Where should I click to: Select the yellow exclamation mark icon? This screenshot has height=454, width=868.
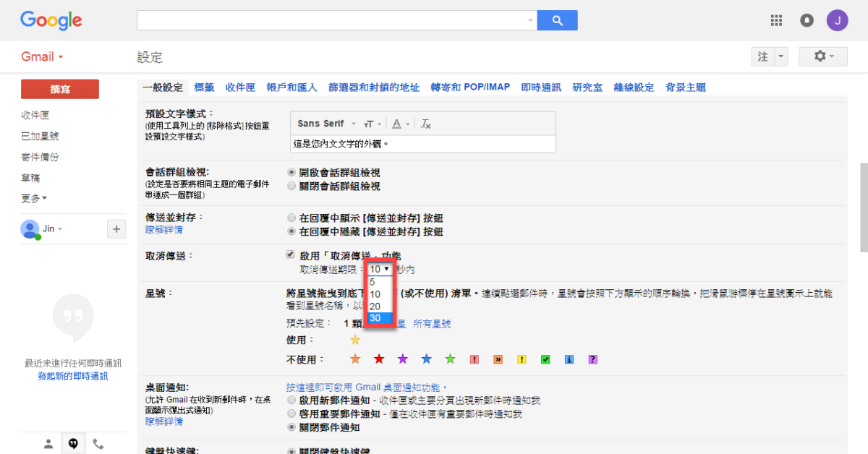pyautogui.click(x=522, y=359)
